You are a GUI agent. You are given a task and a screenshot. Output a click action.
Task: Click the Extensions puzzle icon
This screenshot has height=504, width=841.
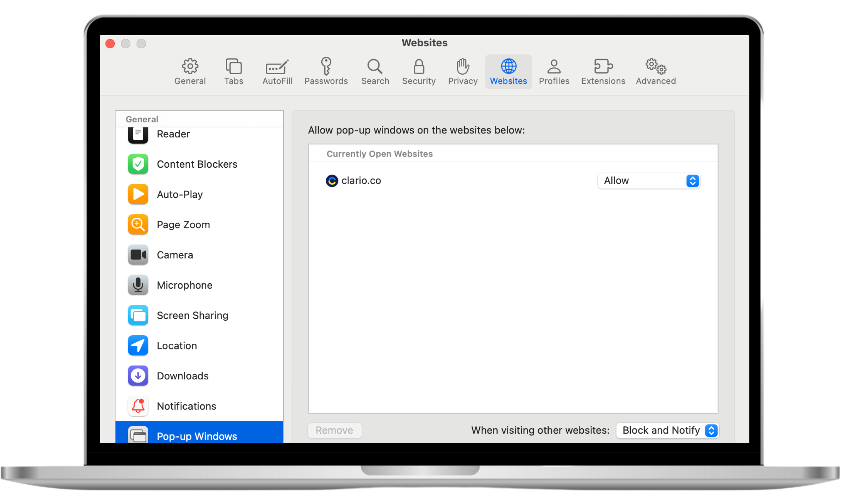point(603,71)
